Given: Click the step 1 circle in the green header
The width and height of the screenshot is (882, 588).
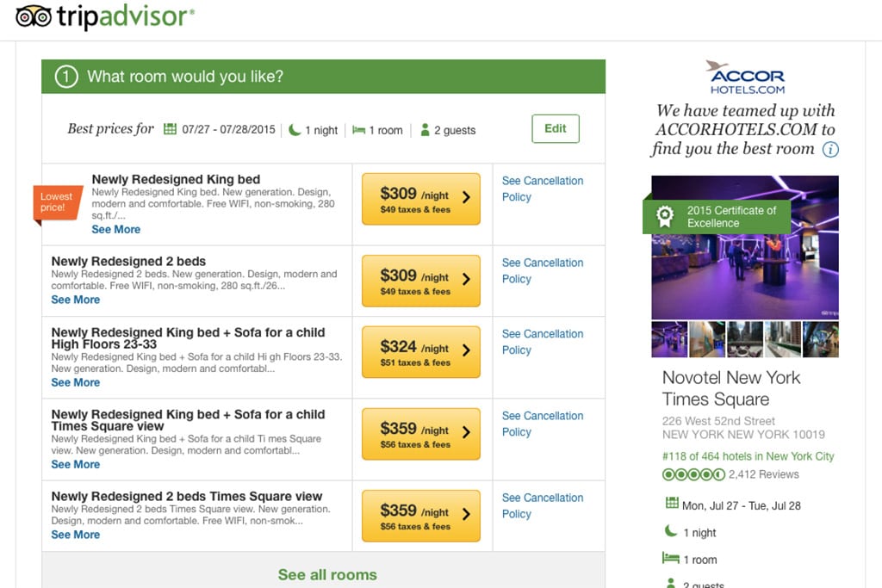Looking at the screenshot, I should coord(65,77).
